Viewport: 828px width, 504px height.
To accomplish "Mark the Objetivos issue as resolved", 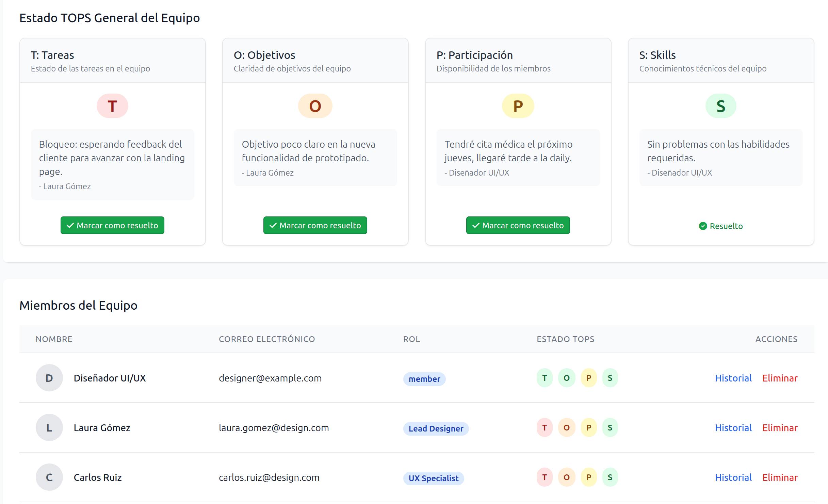I will tap(315, 225).
